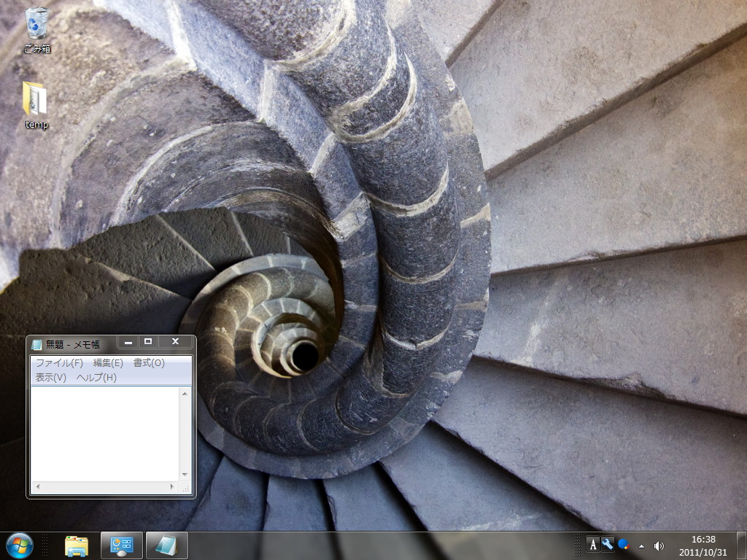Click Notepad vertical scrollbar down arrow
747x560 pixels.
(185, 475)
